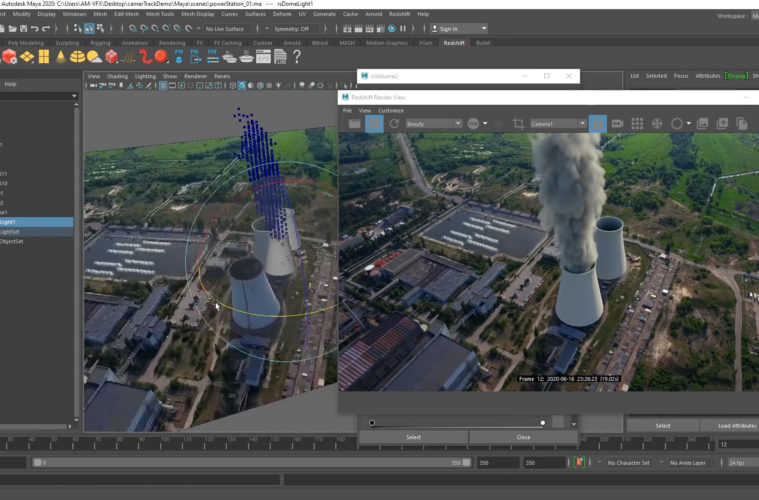
Task: Click the Attribute Editor Select button
Action: click(663, 426)
